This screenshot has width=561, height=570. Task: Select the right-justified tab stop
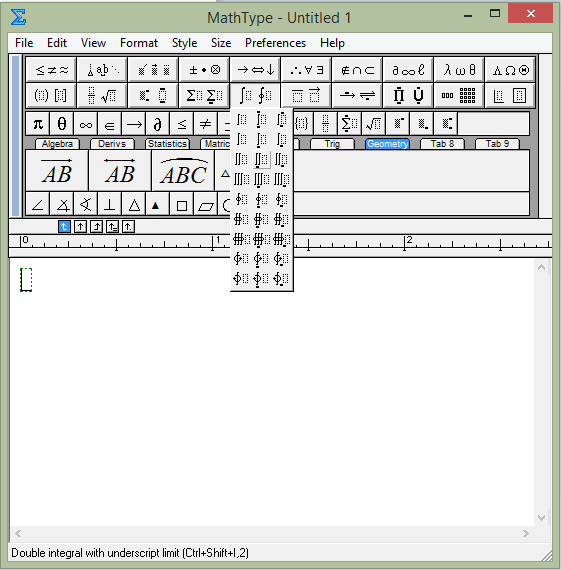(x=96, y=227)
